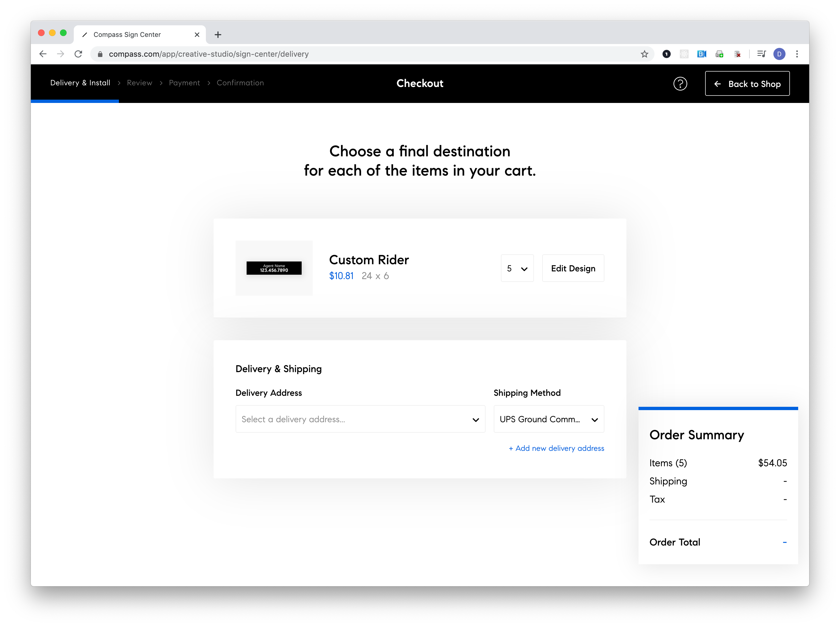Image resolution: width=840 pixels, height=627 pixels.
Task: Close the Compass Sign Center tab
Action: point(197,35)
